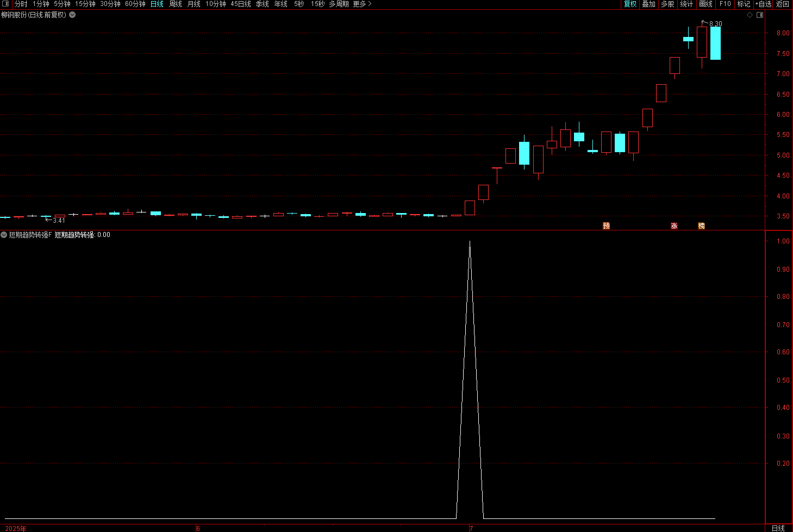Viewport: 793px width, 532px height.
Task: Select the 5秒 period
Action: 299,4
